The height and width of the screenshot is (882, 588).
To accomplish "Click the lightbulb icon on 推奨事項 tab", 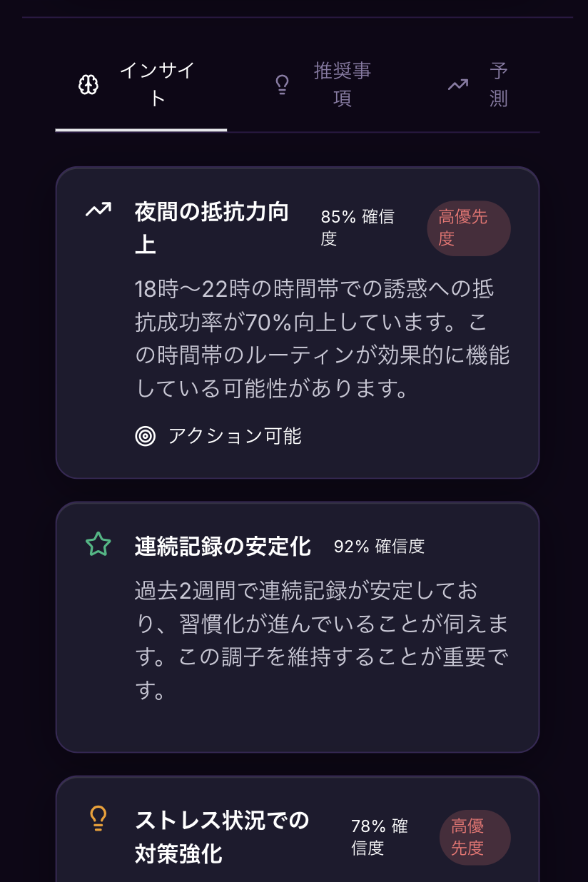I will 283,86.
